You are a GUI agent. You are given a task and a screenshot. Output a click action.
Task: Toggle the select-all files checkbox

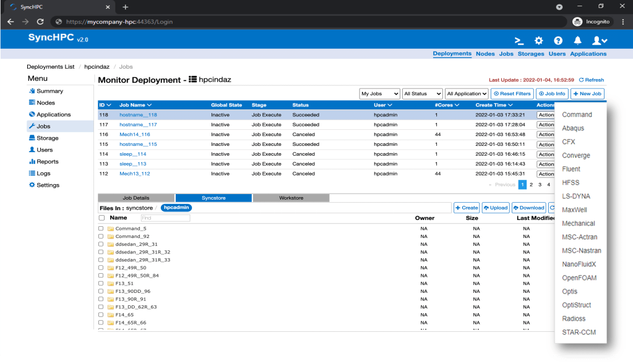[x=101, y=218]
